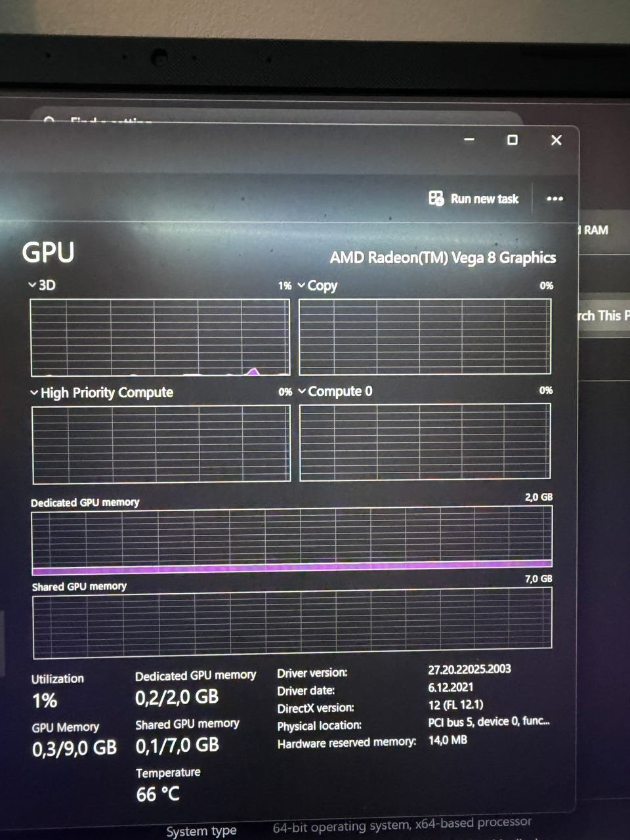Click driver version 27.20.22025.2003
This screenshot has height=840, width=630.
point(469,669)
